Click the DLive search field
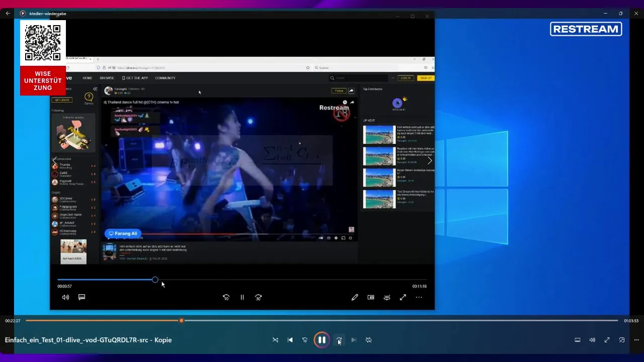Screen dimensions: 644x362 (358, 78)
